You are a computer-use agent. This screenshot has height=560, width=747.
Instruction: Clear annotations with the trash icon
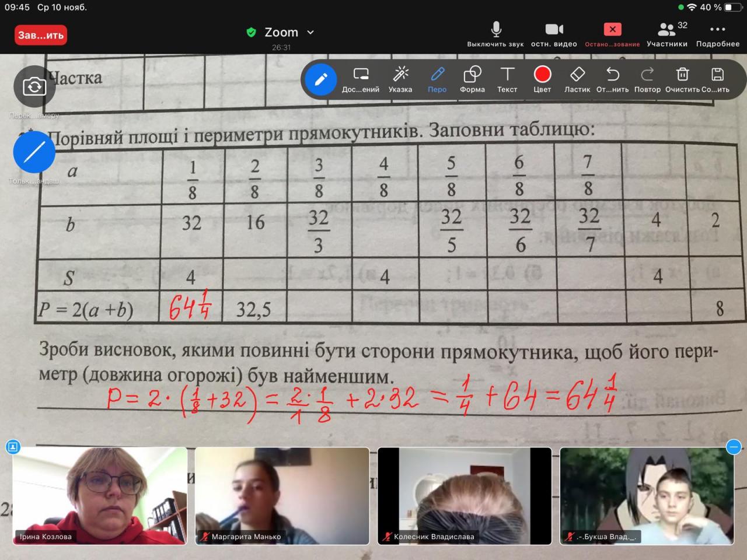point(682,78)
